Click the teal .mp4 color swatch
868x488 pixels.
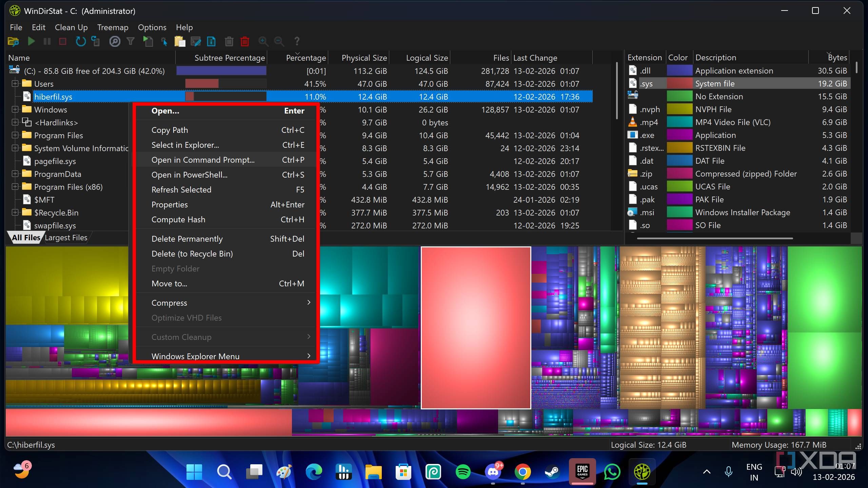pyautogui.click(x=679, y=122)
